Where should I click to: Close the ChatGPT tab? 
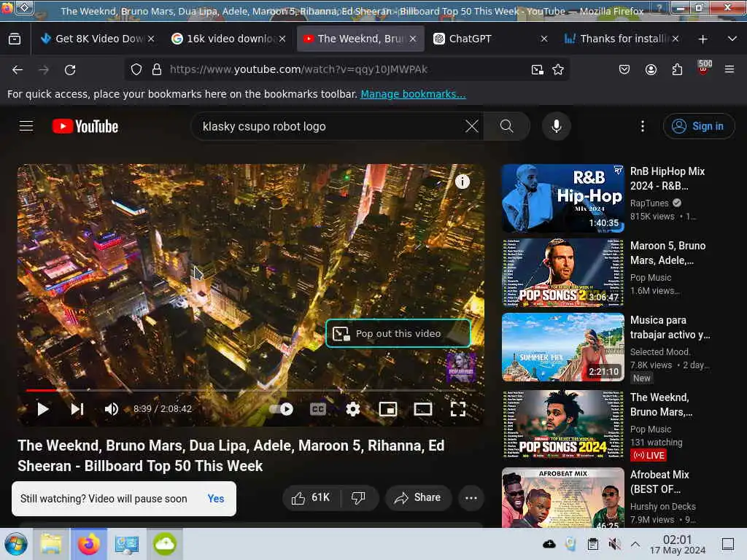(x=544, y=39)
